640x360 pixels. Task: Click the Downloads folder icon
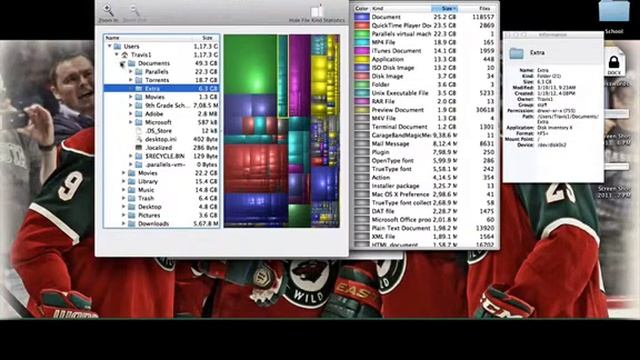[132, 224]
